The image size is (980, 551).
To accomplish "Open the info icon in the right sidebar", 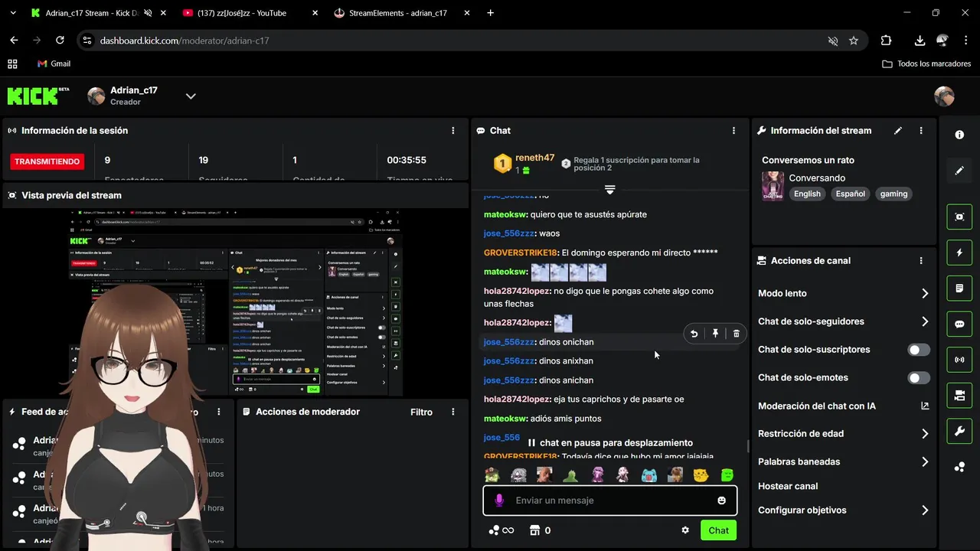I will click(x=959, y=135).
